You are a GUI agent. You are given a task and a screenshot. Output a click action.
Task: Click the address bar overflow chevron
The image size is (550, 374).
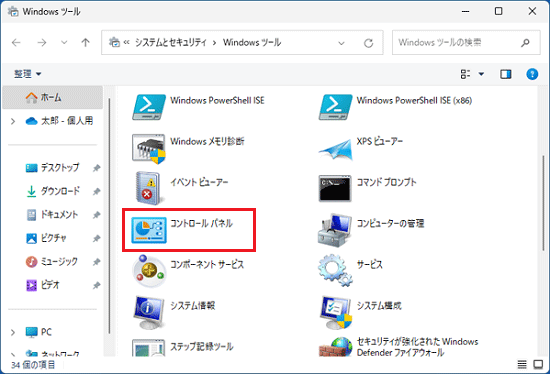tap(126, 42)
